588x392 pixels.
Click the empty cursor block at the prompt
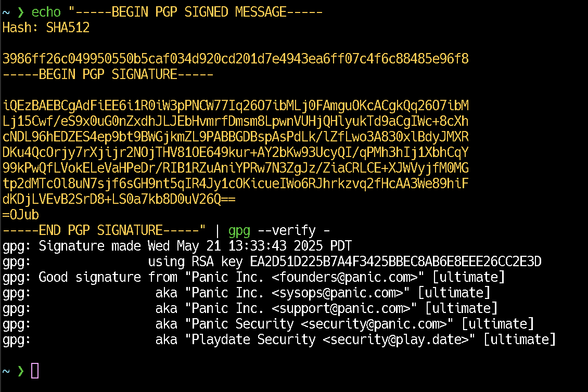[x=35, y=371]
